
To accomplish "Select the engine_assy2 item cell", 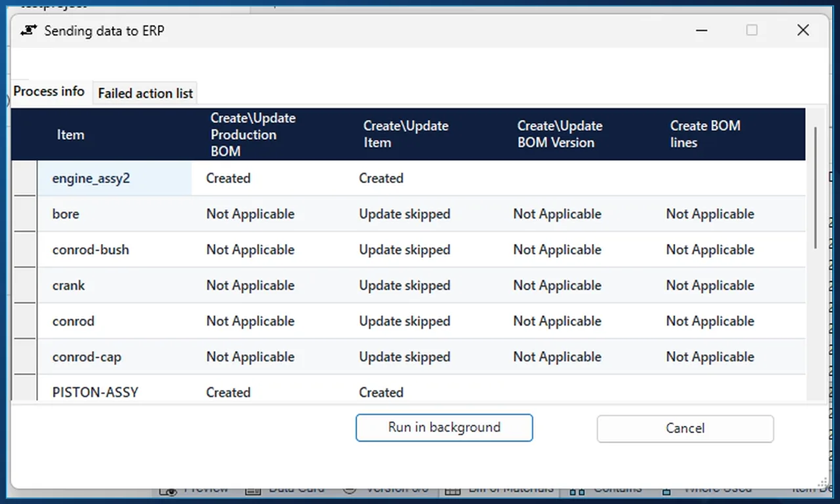I will tap(115, 178).
